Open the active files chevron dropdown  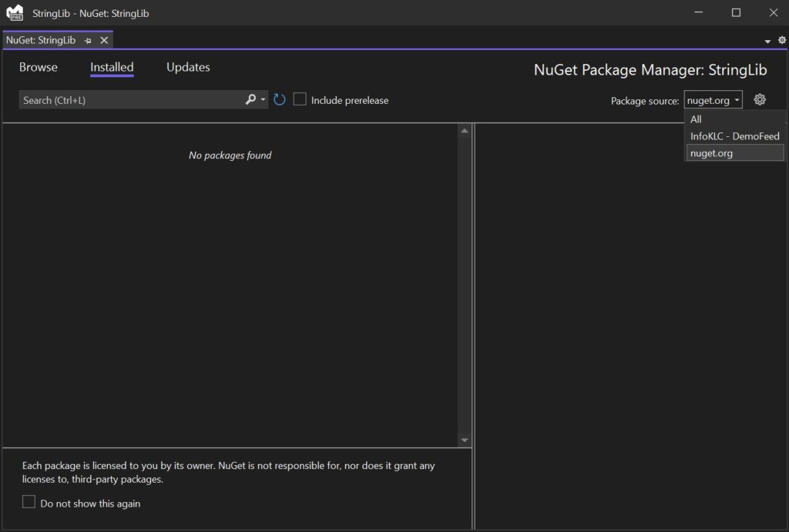(767, 39)
